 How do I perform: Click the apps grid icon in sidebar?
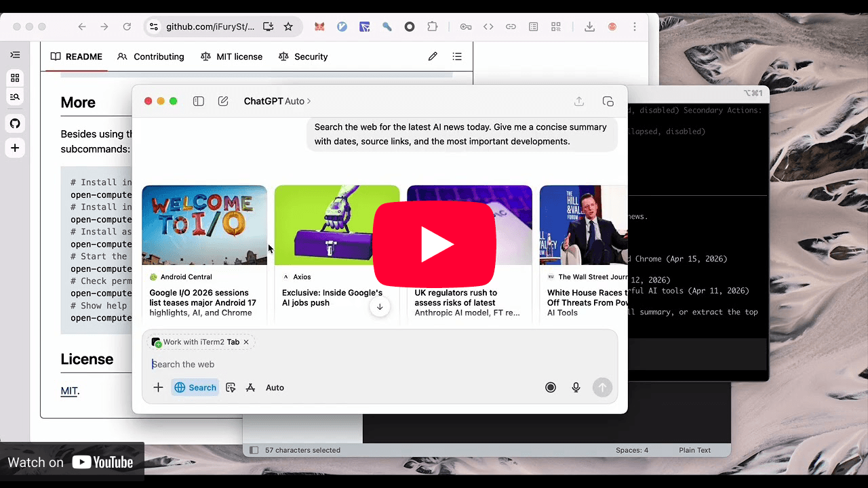point(15,78)
